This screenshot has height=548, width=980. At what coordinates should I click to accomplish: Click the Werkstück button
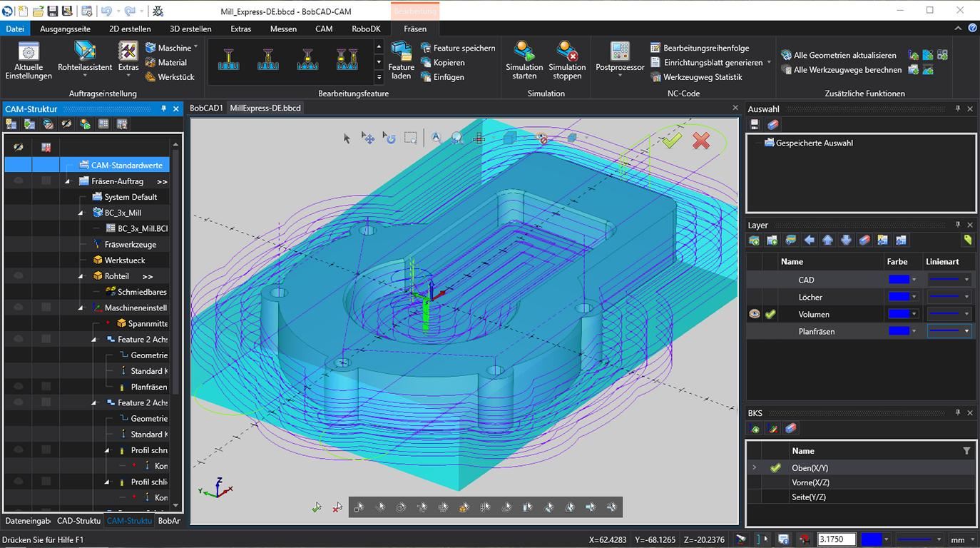[x=170, y=77]
